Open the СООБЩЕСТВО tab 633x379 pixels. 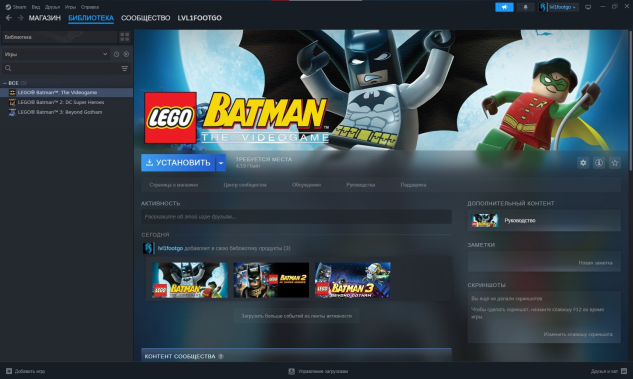pos(145,18)
